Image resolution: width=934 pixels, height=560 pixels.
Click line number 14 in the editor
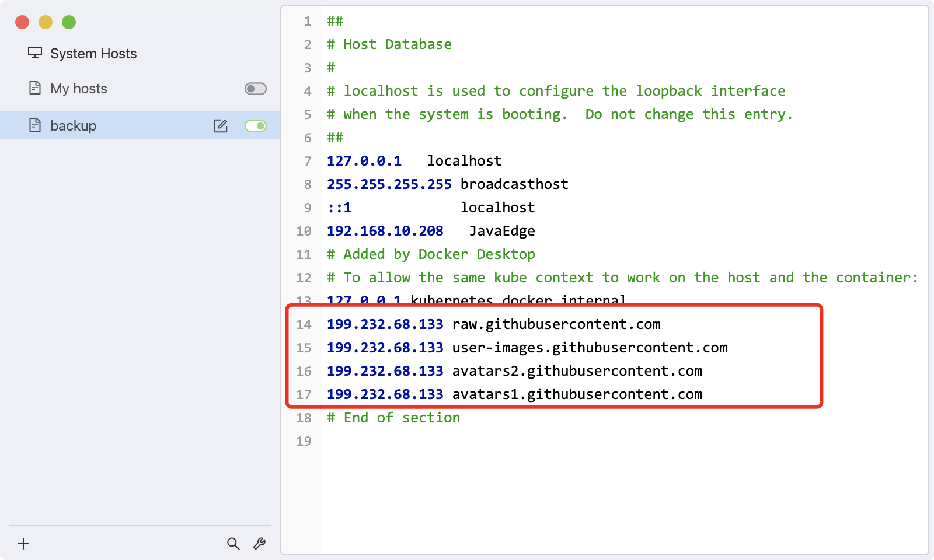(x=304, y=324)
